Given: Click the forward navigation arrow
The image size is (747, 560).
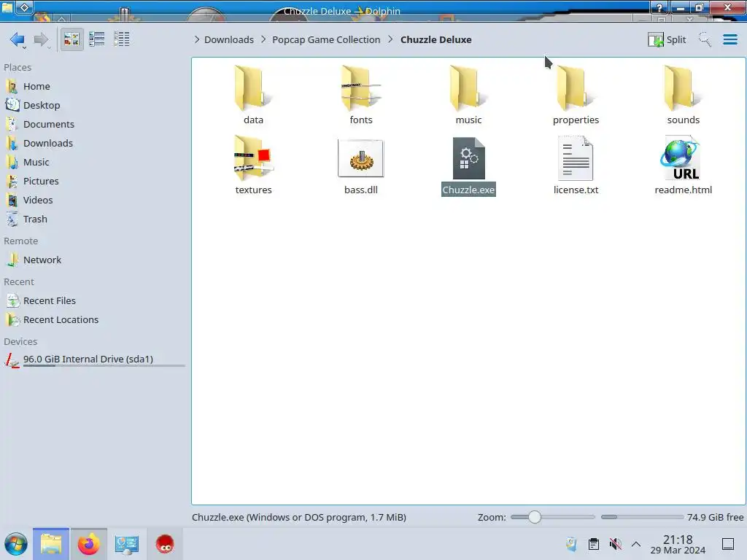Looking at the screenshot, I should pos(42,39).
